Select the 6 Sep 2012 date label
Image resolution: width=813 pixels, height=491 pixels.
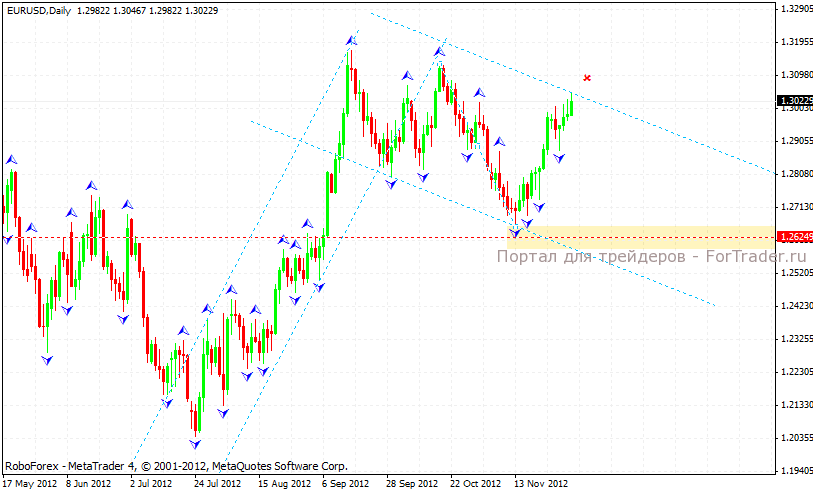point(347,483)
